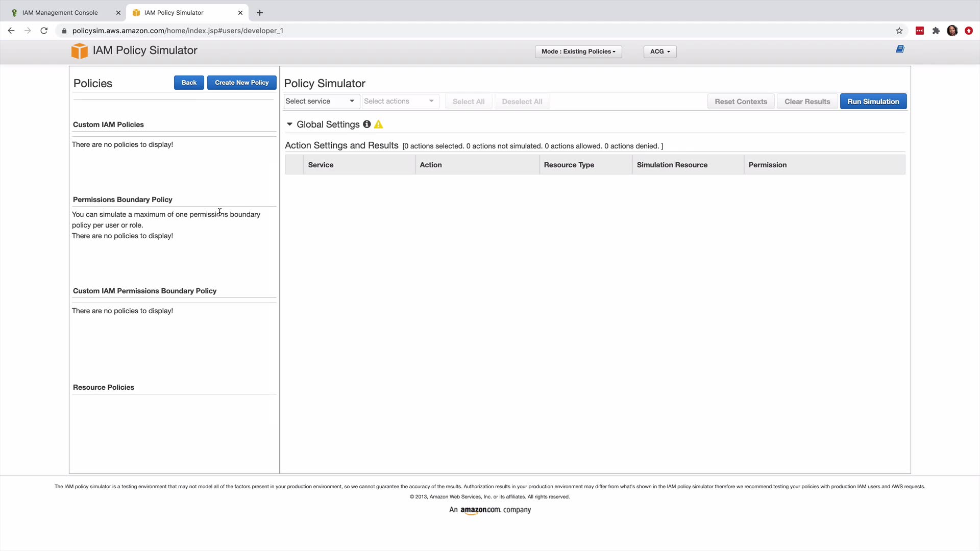Click the browser address bar URL

(x=178, y=31)
